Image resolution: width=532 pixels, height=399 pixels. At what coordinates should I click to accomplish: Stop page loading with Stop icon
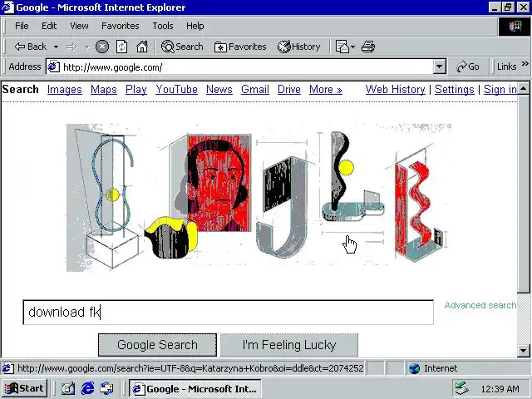[x=102, y=47]
